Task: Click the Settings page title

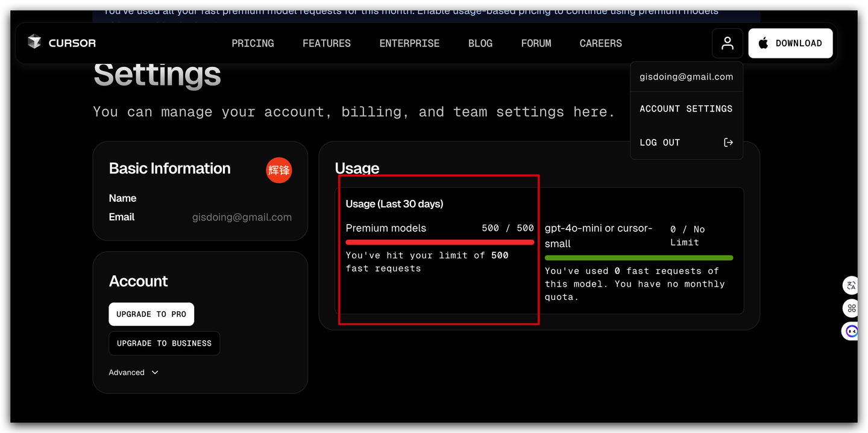Action: coord(157,75)
